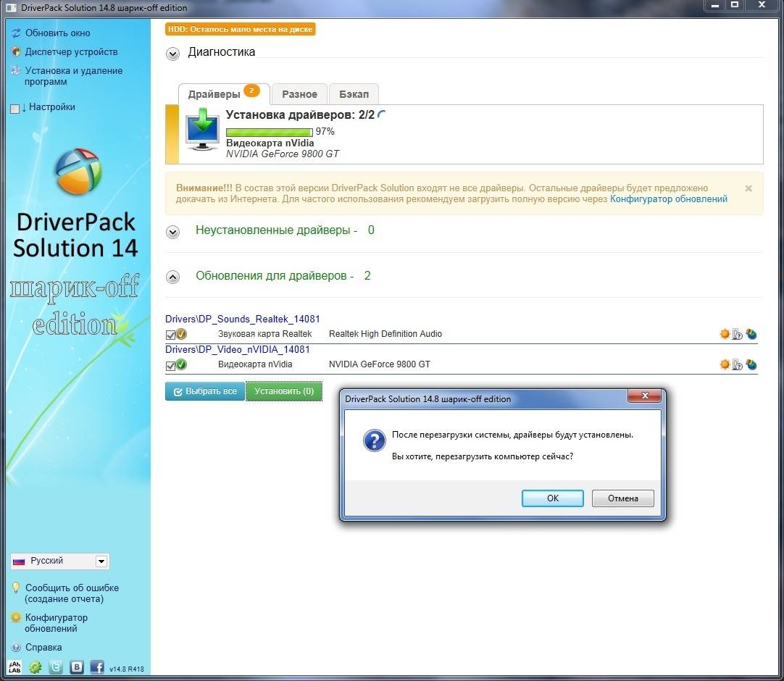
Task: Open the Русский language dropdown
Action: coord(59,561)
